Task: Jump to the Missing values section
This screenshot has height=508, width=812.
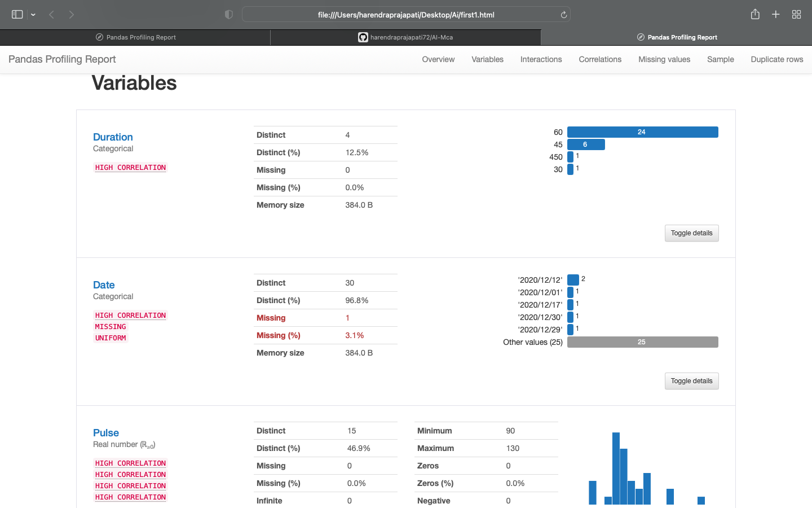Action: (x=664, y=59)
